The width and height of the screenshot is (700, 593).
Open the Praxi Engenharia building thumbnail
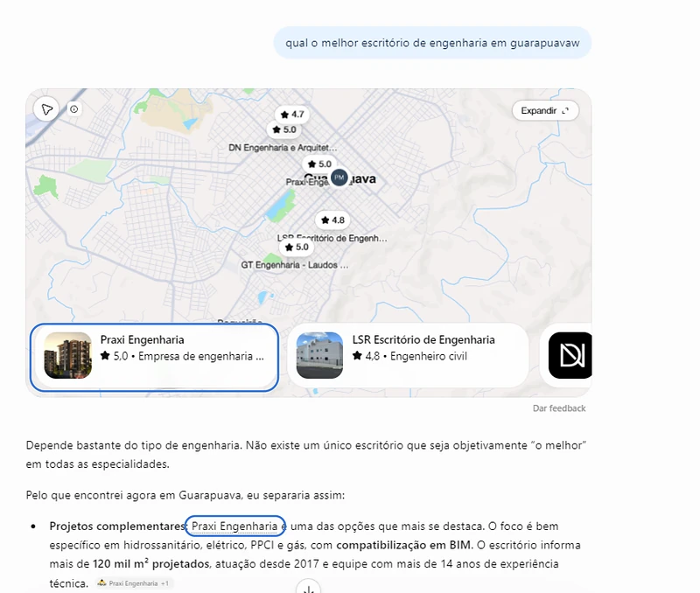(x=68, y=356)
